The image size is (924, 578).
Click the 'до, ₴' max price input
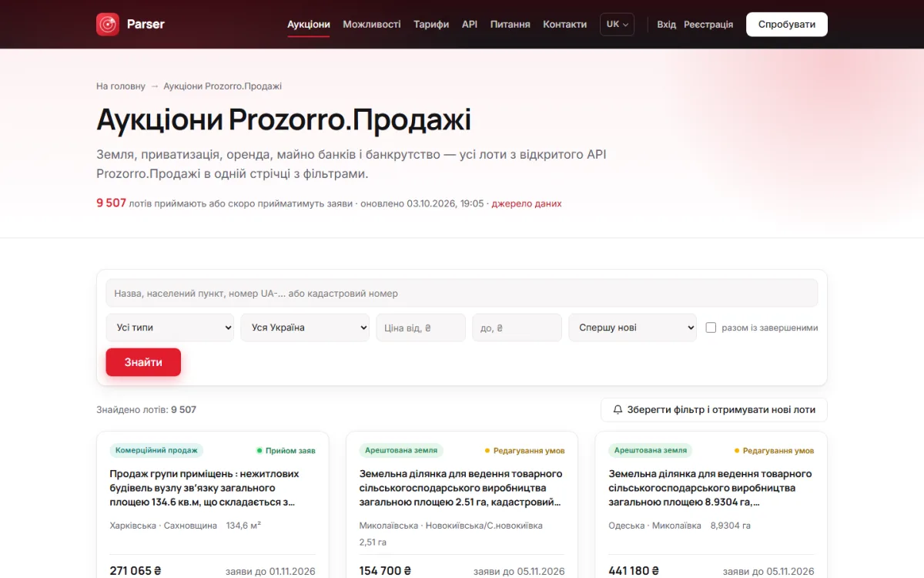pyautogui.click(x=517, y=328)
